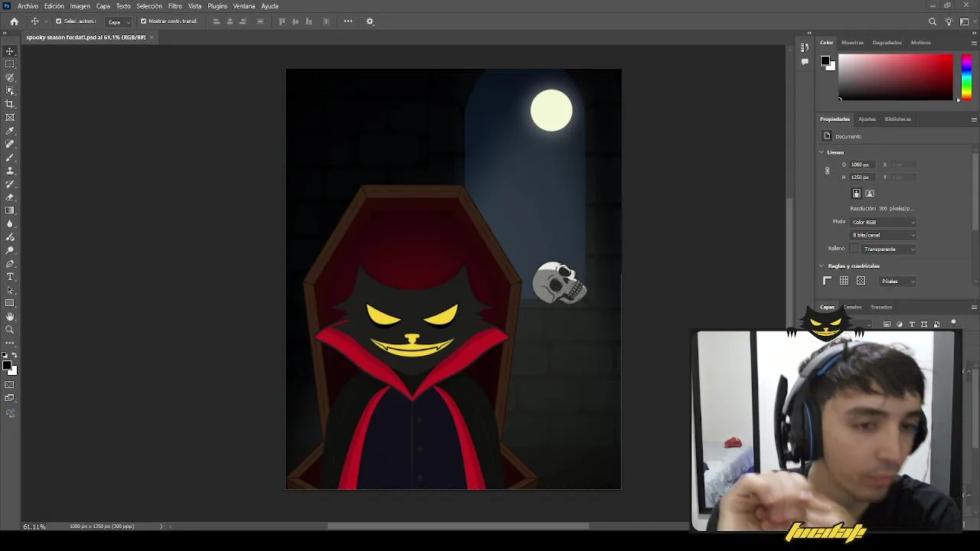Select the Blur tool

10,223
